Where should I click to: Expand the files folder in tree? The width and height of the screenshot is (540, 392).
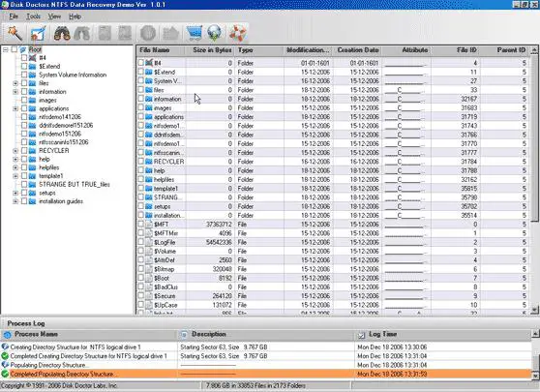tap(15, 83)
